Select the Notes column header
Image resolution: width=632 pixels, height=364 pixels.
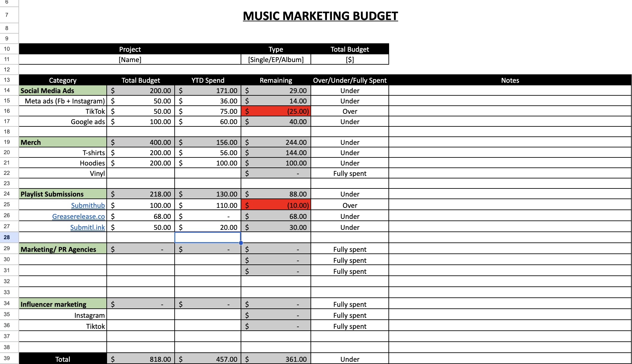coord(510,80)
